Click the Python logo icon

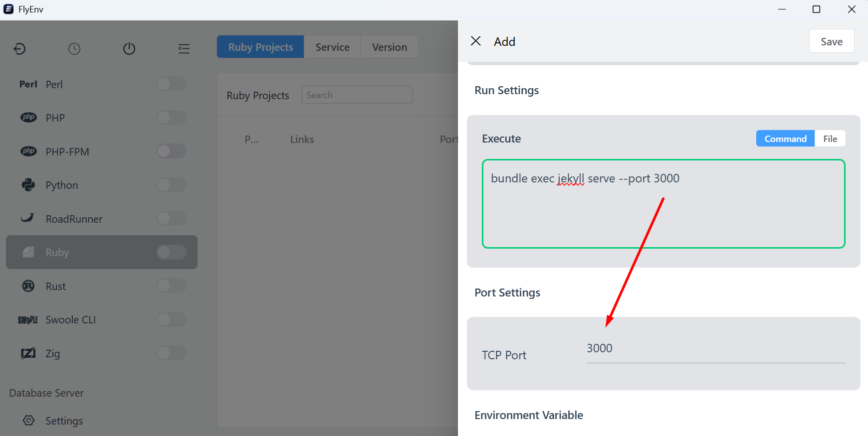[x=28, y=185]
